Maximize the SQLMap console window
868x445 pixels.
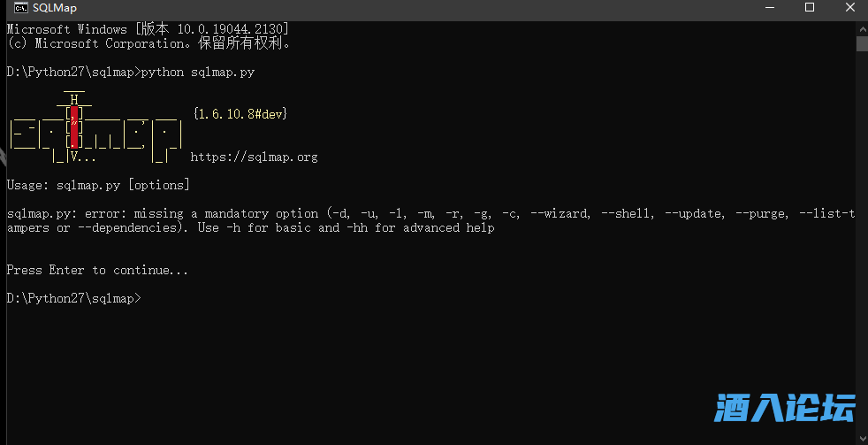click(809, 8)
